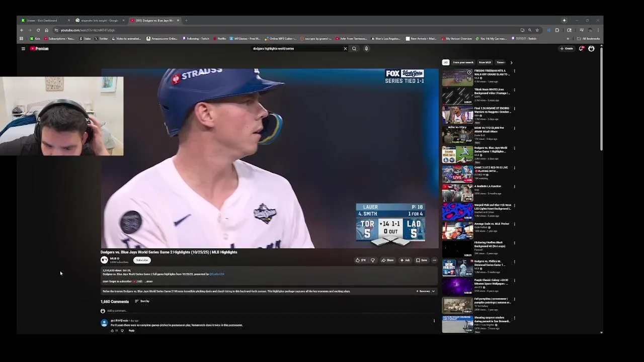The image size is (644, 362).
Task: Open Average Dude vs. MLB Pitcher video
Action: (x=457, y=231)
